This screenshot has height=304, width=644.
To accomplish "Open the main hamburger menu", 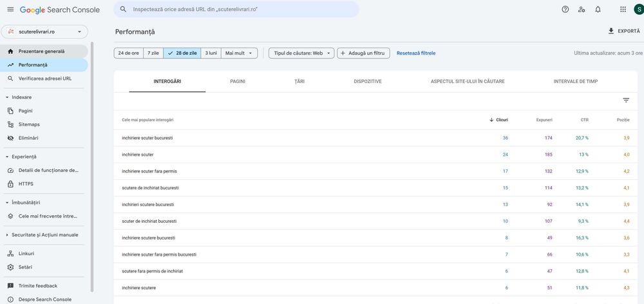I will click(10, 10).
